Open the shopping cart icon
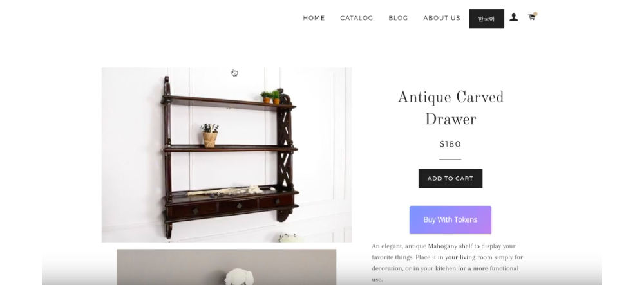The image size is (644, 285). click(x=531, y=17)
